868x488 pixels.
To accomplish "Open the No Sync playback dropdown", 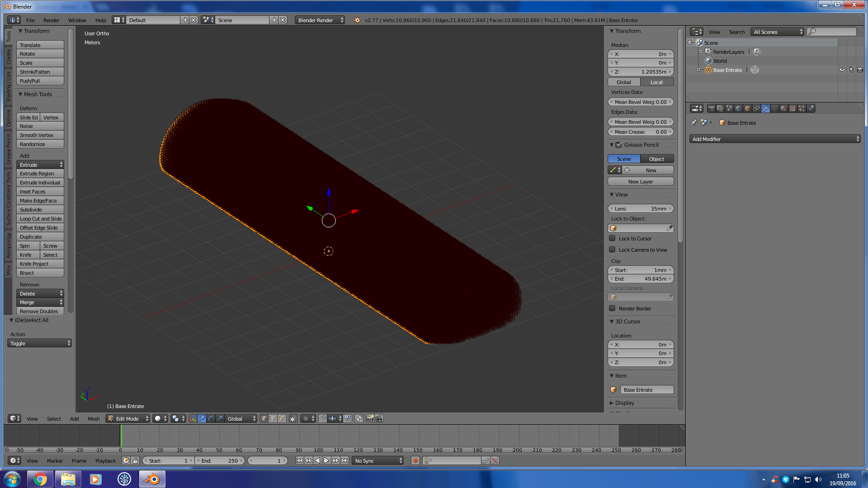I will pos(378,460).
